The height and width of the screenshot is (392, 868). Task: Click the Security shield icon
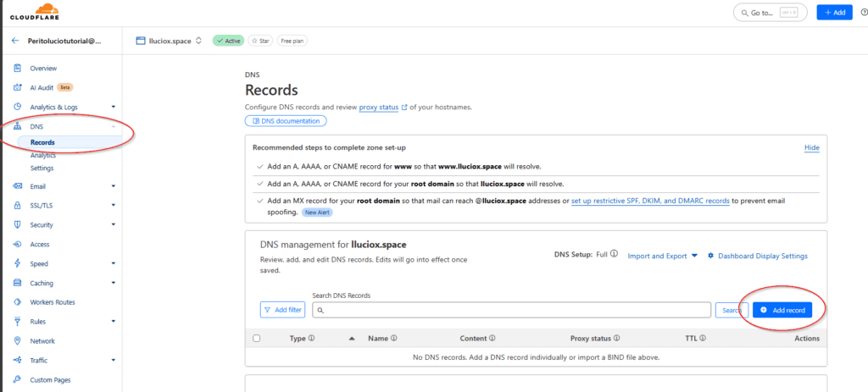click(x=18, y=224)
